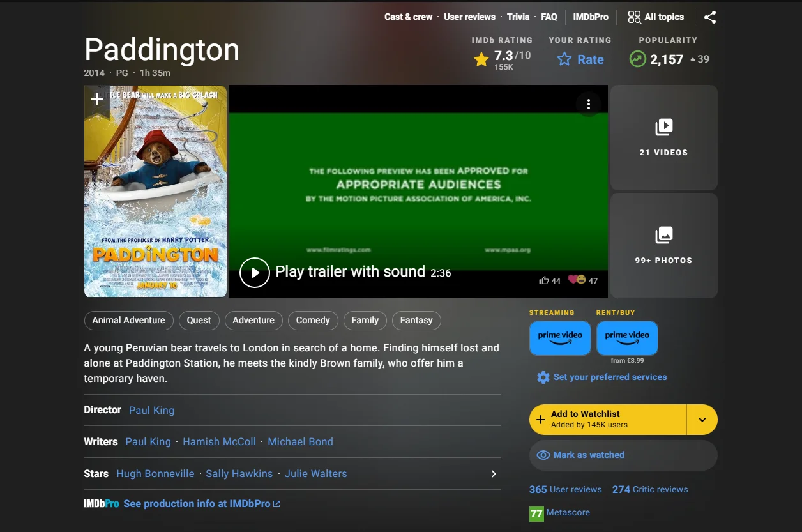Click the popularity trending-up icon
Image resolution: width=802 pixels, height=532 pixels.
tap(637, 59)
